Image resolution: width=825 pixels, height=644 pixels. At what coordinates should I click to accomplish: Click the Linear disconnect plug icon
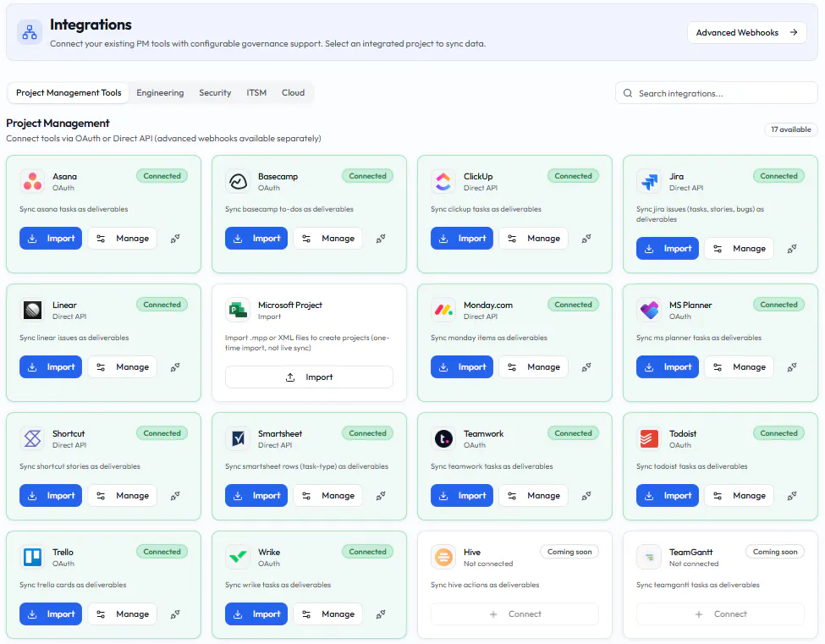click(x=175, y=366)
